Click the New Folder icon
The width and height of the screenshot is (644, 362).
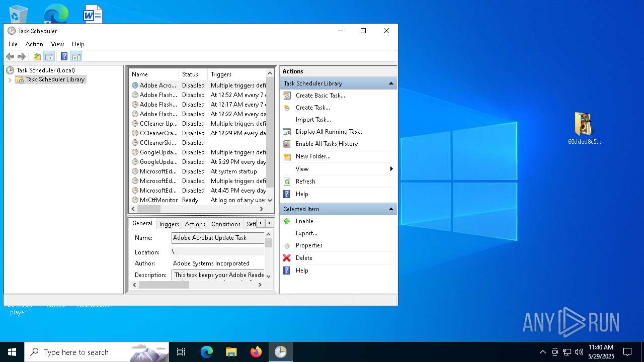pos(287,156)
